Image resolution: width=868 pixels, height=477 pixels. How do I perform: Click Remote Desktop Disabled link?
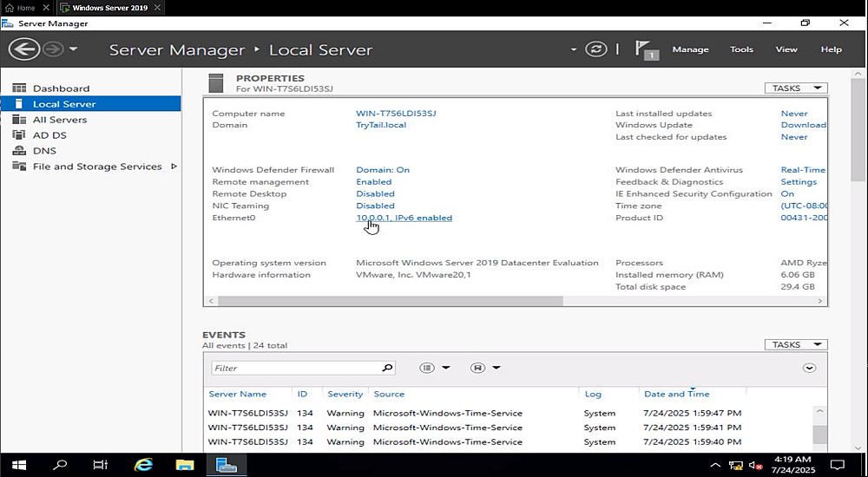375,193
